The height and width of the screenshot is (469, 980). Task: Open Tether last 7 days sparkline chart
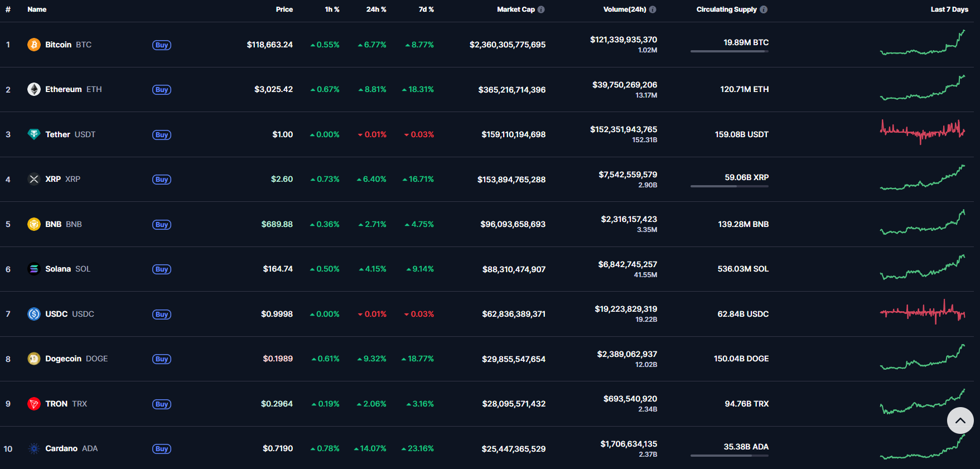[x=923, y=132]
